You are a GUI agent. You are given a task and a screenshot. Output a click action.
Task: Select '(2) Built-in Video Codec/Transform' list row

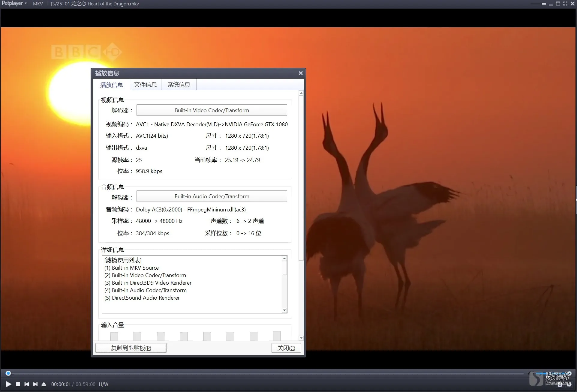145,275
